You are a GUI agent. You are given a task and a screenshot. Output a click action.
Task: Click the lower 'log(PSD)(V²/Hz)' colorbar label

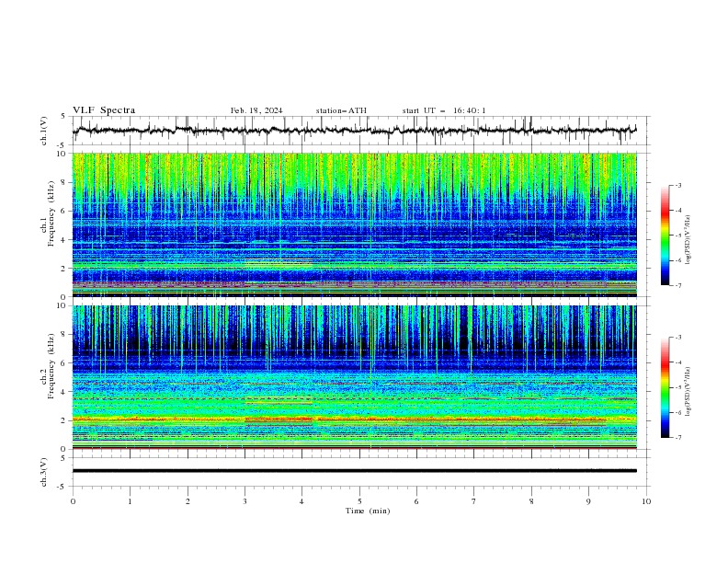point(688,391)
